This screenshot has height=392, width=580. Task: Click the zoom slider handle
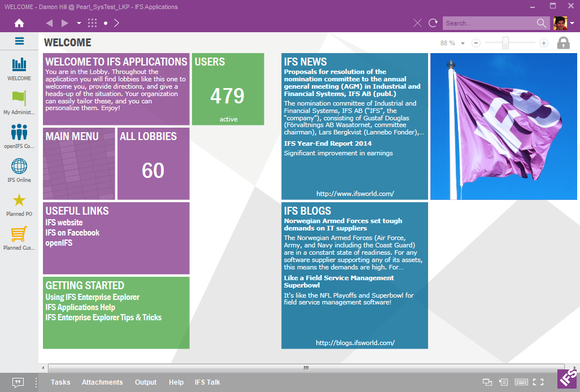click(x=505, y=43)
